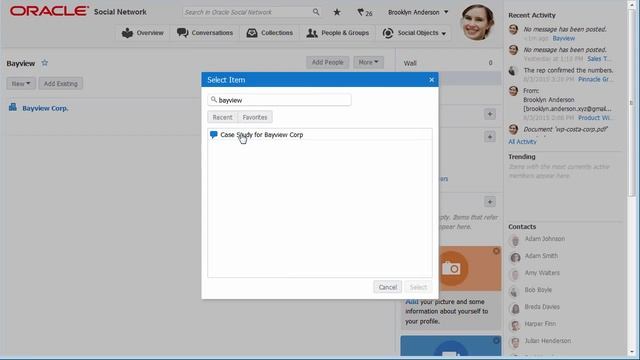Open contact Boo Boyle

click(538, 290)
